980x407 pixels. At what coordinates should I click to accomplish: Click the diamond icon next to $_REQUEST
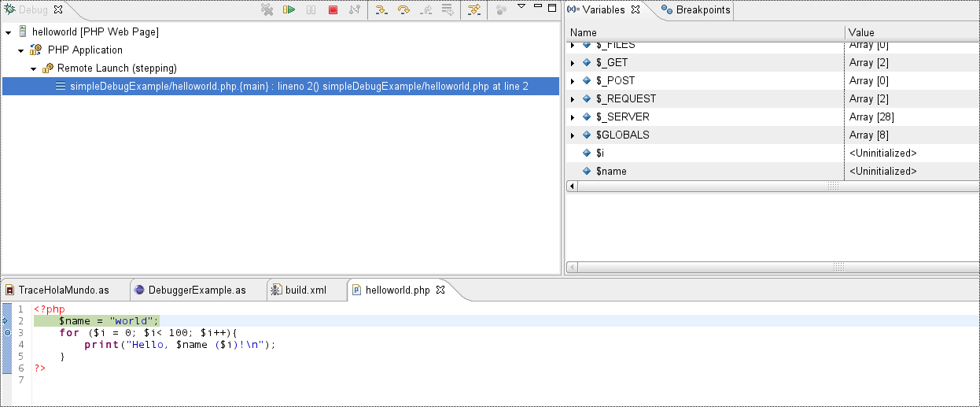pyautogui.click(x=587, y=99)
